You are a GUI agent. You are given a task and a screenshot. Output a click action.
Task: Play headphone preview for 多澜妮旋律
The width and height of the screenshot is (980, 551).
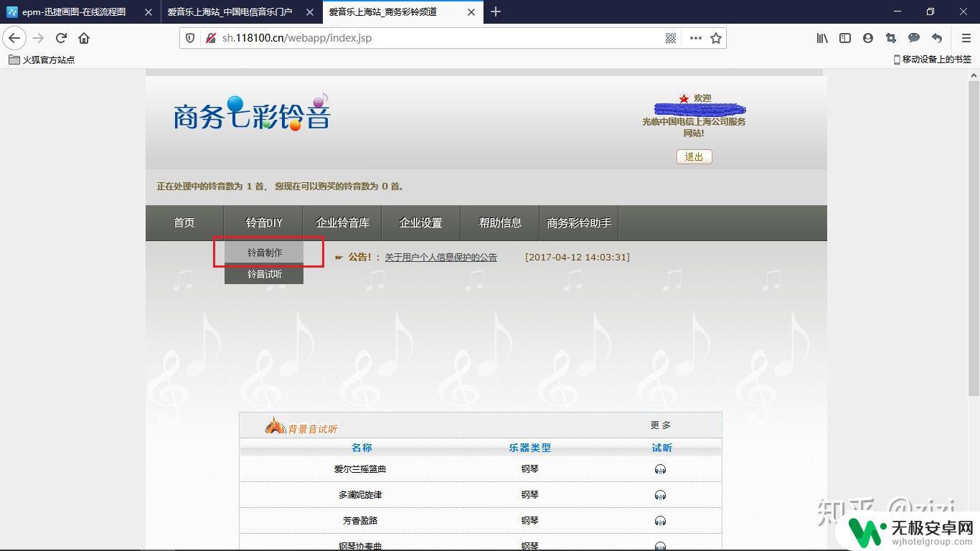click(x=660, y=495)
